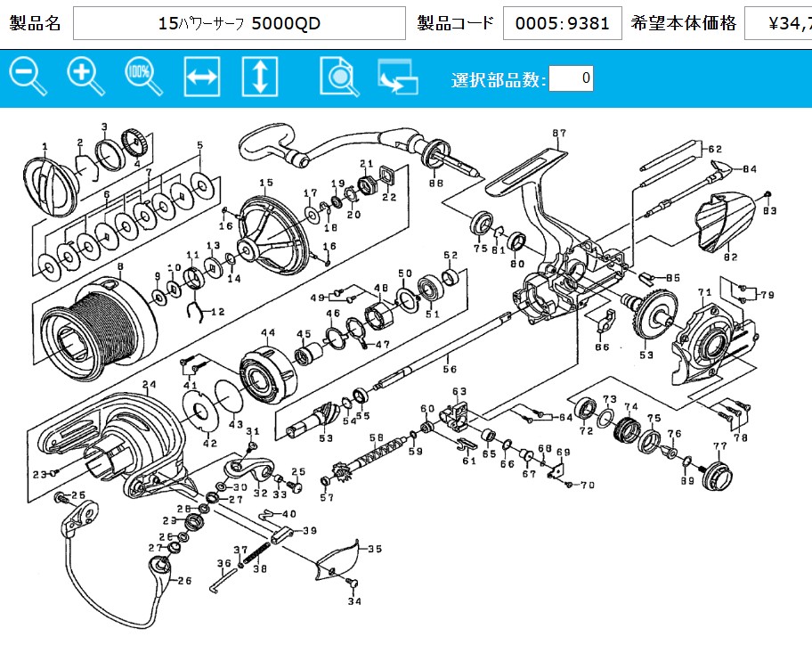Viewport: 812px width, 645px height.
Task: Select part number 71 side plate label
Action: click(705, 292)
